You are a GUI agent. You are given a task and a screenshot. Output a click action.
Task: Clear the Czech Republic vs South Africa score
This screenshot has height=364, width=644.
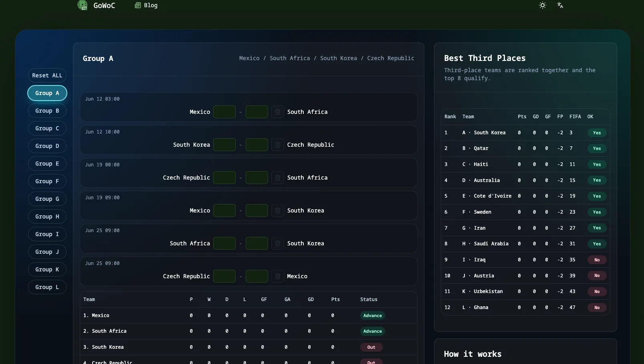pyautogui.click(x=277, y=178)
